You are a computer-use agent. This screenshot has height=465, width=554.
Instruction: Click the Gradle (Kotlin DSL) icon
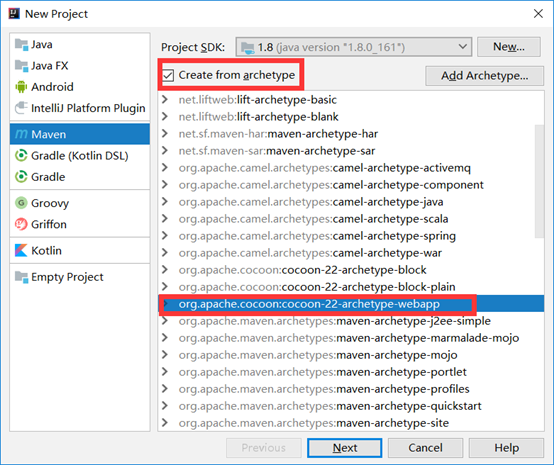click(21, 155)
